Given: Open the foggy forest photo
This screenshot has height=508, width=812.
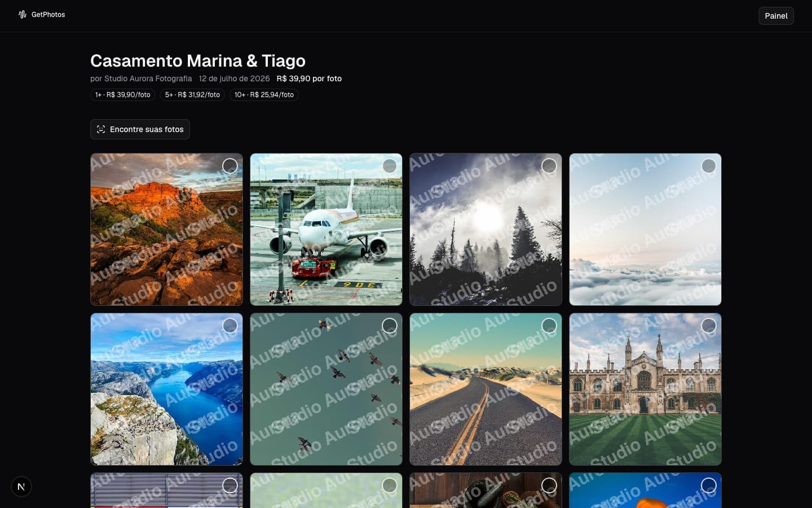Looking at the screenshot, I should pos(486,230).
